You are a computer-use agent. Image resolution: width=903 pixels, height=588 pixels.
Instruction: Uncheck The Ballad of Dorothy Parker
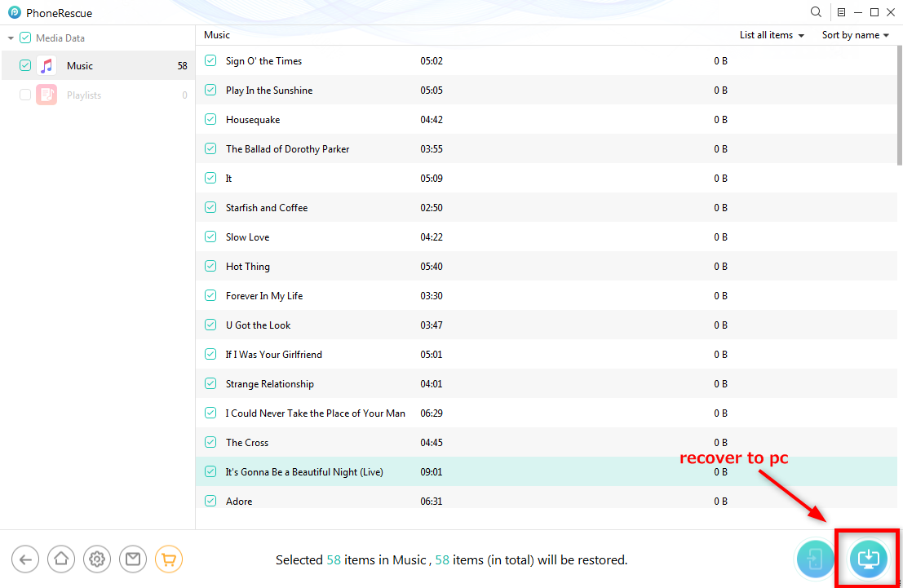coord(210,148)
